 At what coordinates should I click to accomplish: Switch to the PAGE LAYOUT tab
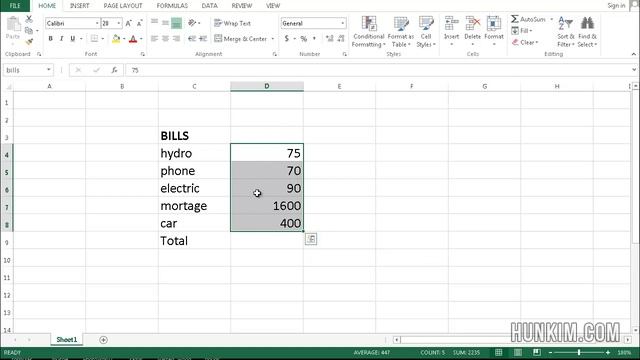click(123, 6)
